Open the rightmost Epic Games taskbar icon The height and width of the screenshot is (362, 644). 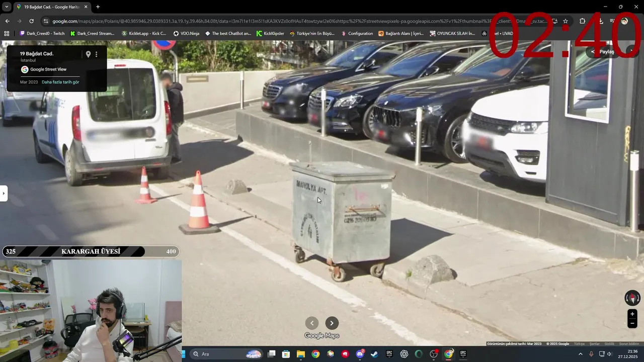(463, 354)
